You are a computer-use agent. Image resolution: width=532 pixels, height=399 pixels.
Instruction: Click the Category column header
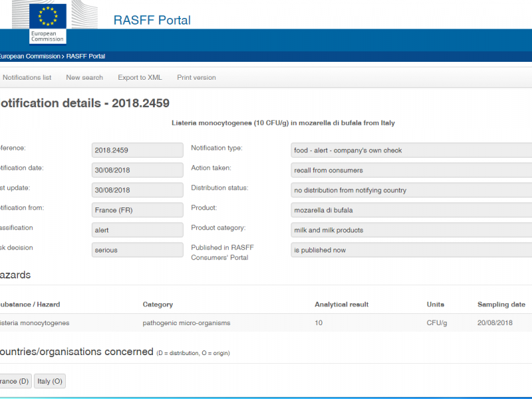[158, 305]
